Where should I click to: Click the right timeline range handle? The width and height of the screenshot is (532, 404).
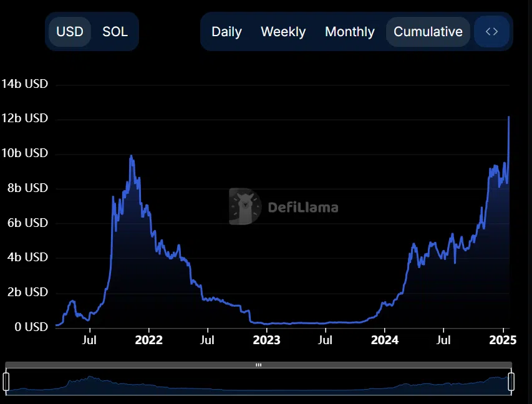(513, 382)
